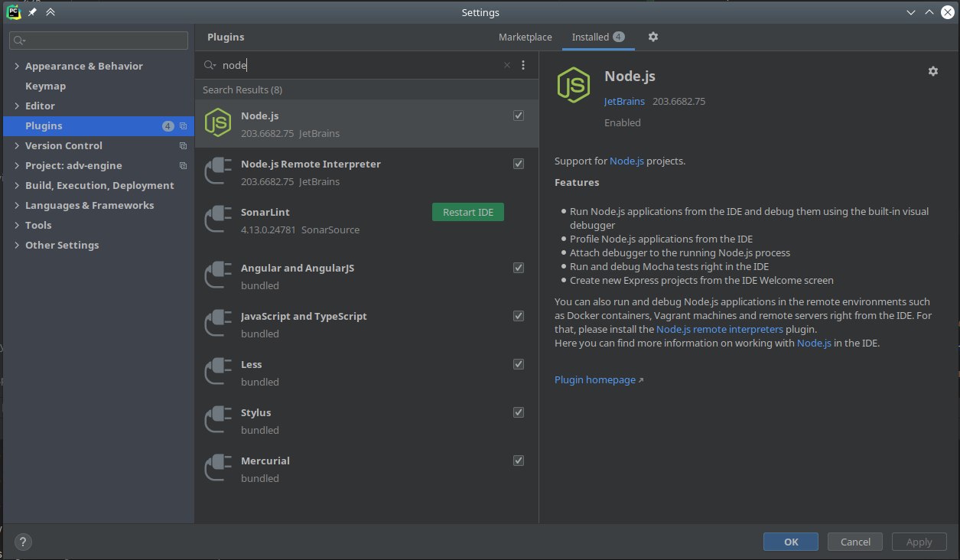Screen dimensions: 960x560
Task: Click the pin window icon in title bar
Action: click(x=32, y=12)
